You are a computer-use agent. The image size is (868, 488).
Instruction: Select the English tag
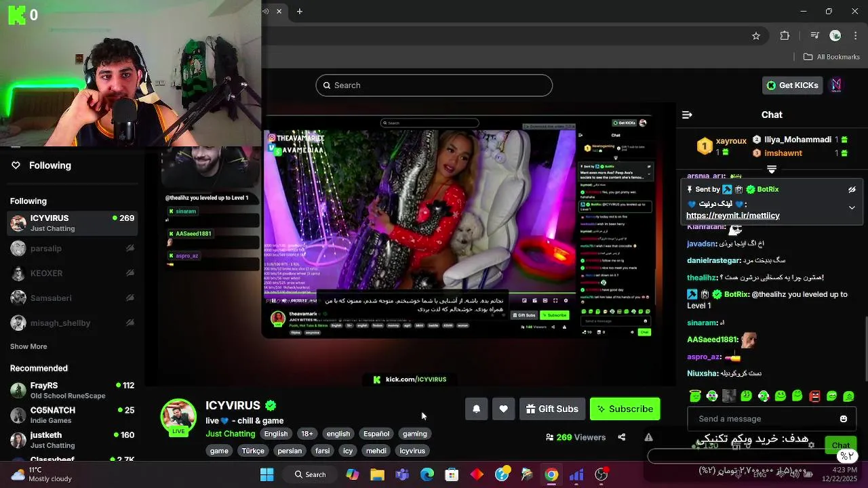(276, 434)
